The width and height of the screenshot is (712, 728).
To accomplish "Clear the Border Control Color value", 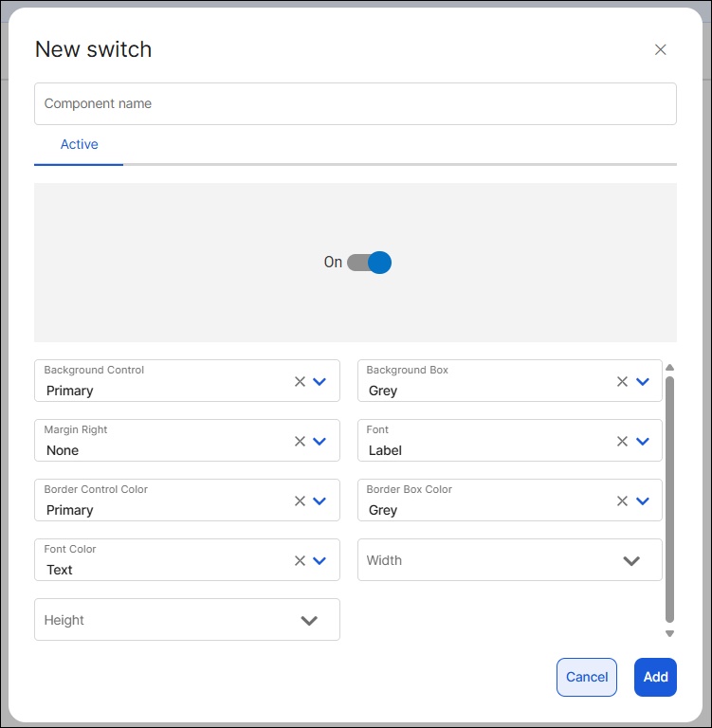I will point(300,500).
